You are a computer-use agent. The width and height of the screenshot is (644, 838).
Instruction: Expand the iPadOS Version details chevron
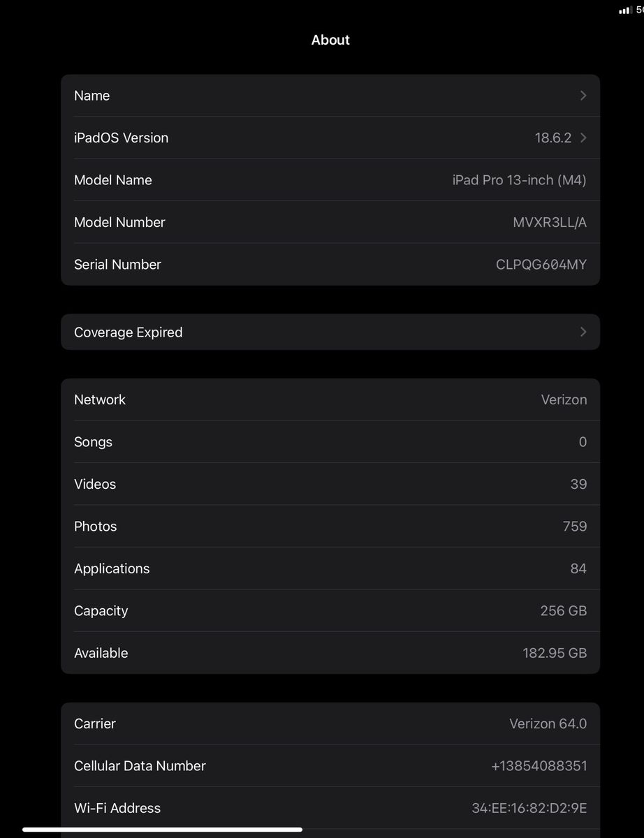(x=583, y=138)
